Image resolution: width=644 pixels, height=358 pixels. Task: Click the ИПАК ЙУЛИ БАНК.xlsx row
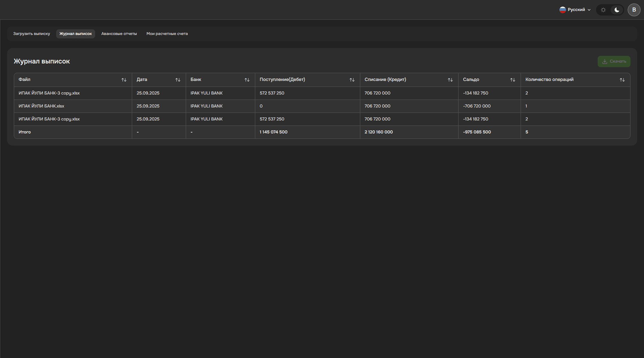click(x=41, y=106)
